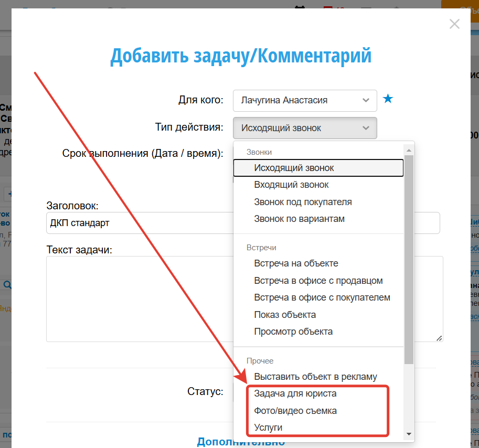Select "Показ объекта" from dropdown

[x=285, y=315]
